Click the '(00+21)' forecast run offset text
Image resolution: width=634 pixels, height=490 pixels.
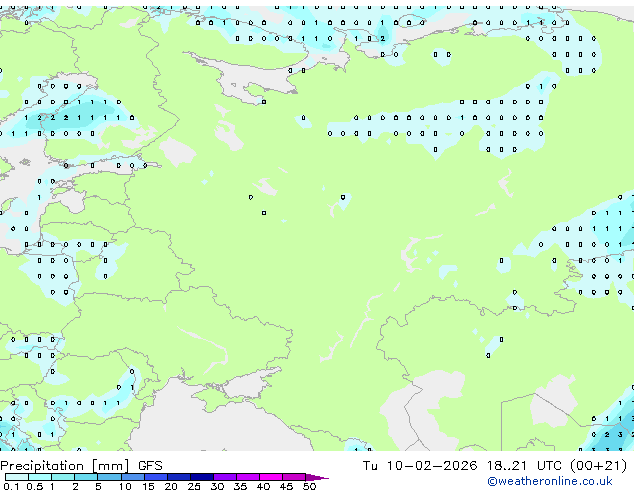tap(598, 466)
